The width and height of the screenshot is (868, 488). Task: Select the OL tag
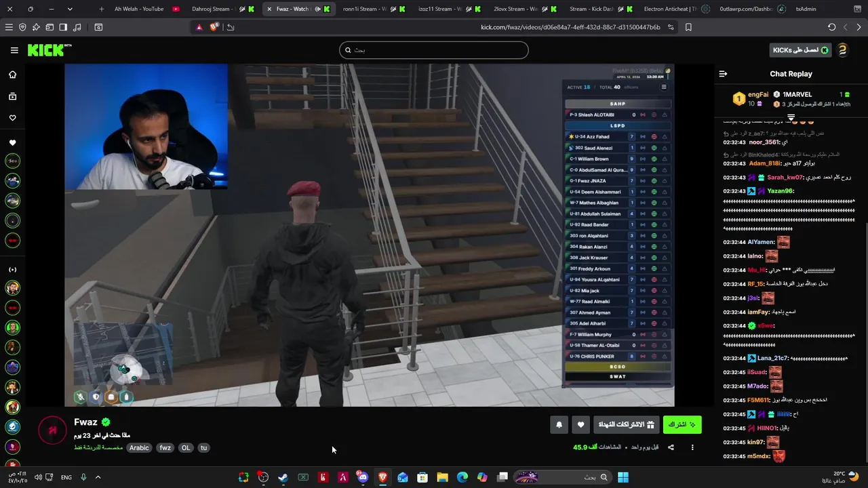pos(186,448)
